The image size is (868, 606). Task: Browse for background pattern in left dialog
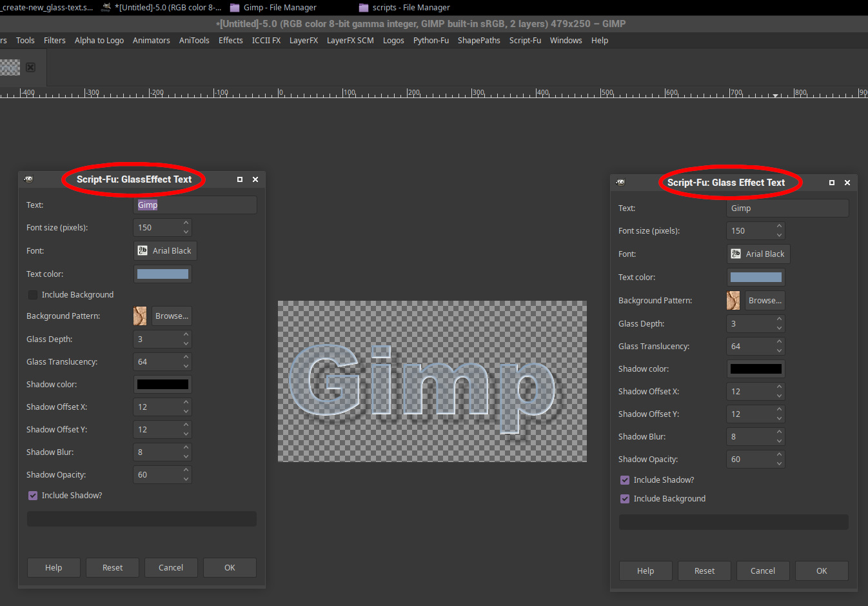[172, 316]
